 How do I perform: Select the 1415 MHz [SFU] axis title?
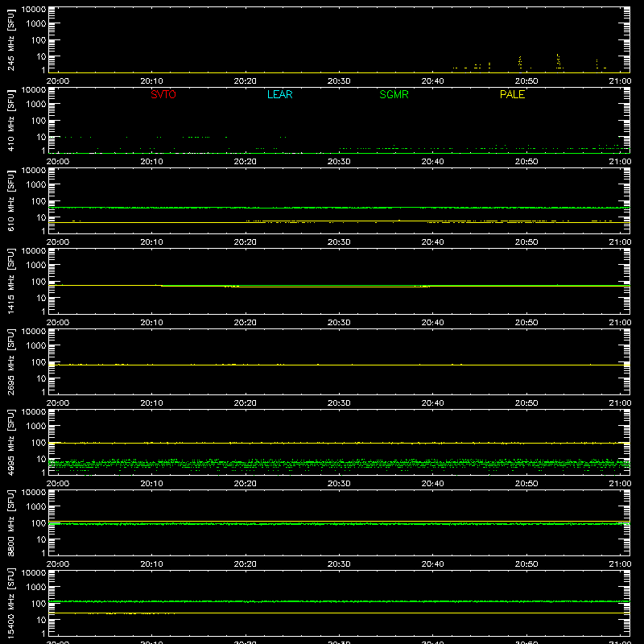click(x=10, y=282)
